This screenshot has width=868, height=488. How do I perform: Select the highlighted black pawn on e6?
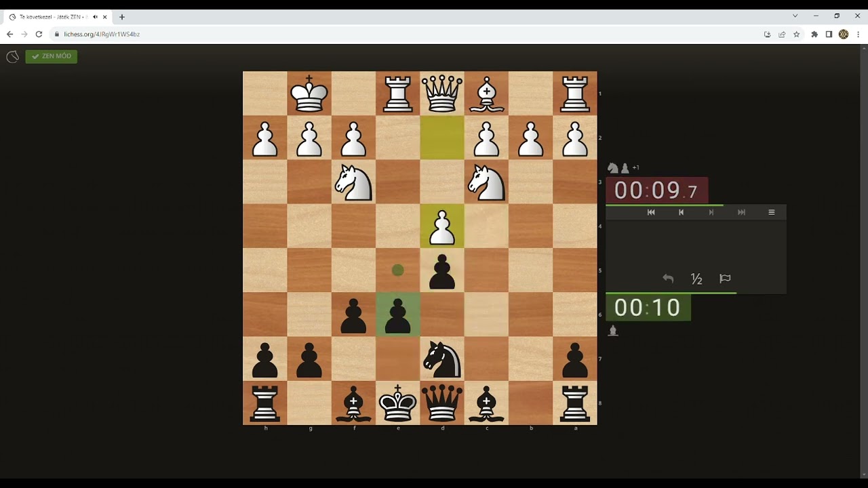coord(398,314)
